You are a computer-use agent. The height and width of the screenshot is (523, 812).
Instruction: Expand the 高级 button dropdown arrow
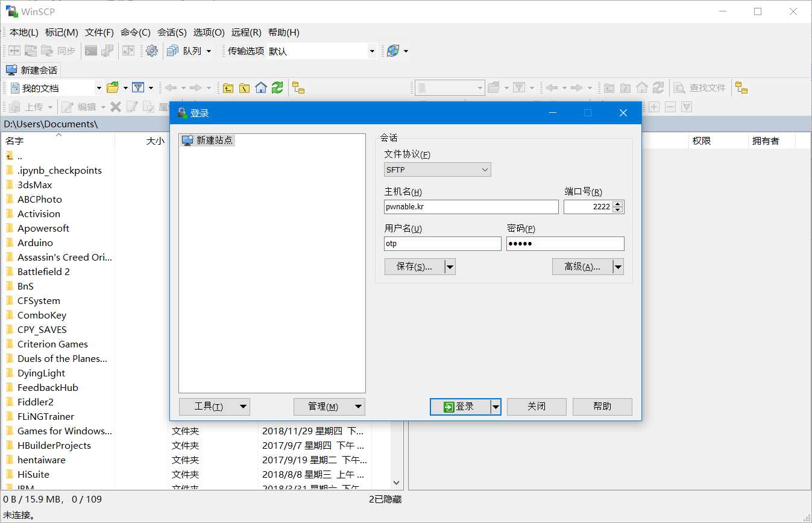click(618, 267)
